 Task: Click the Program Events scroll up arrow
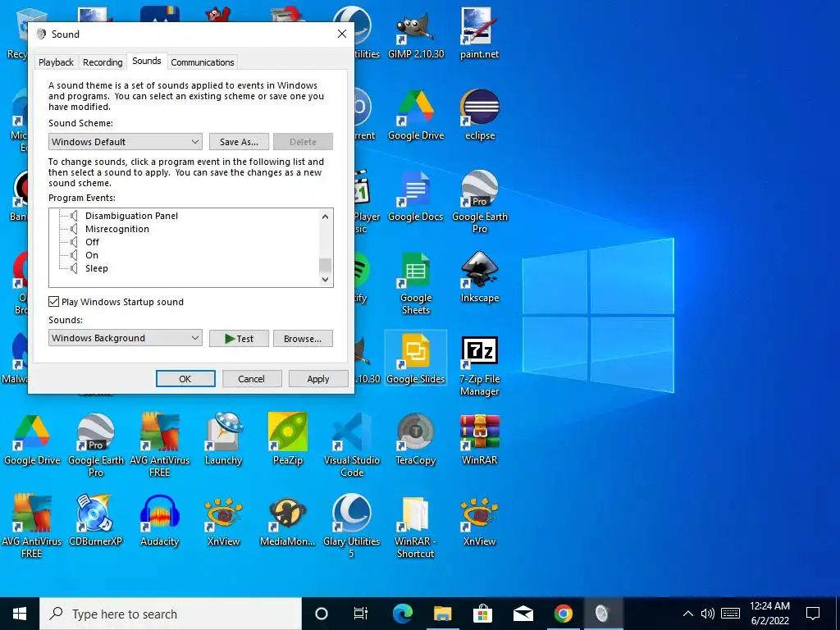[x=325, y=217]
